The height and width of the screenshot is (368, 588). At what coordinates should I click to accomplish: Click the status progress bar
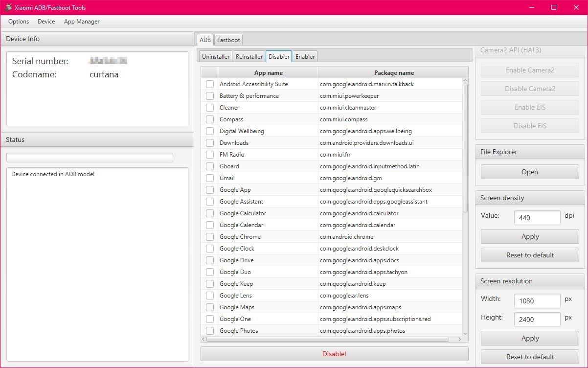pos(90,157)
